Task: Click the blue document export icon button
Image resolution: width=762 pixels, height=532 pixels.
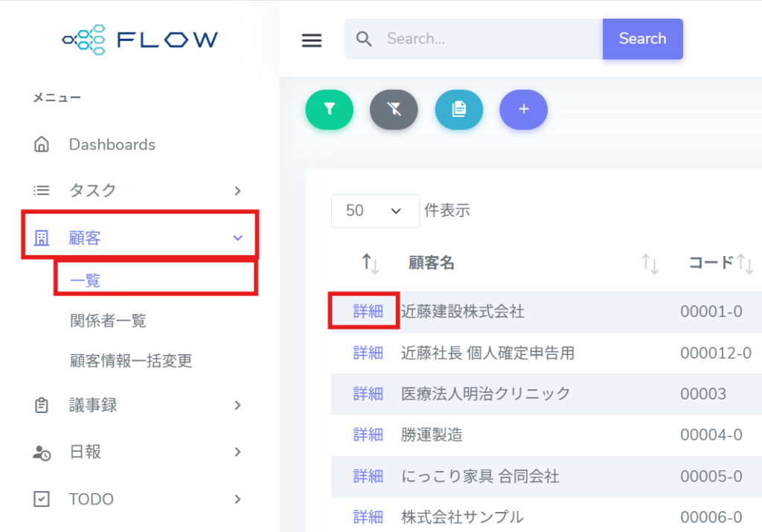Action: coord(458,109)
